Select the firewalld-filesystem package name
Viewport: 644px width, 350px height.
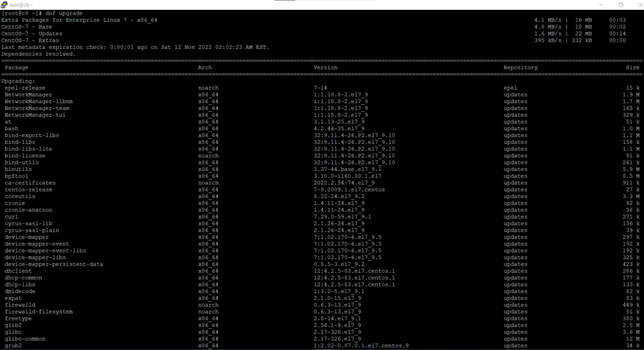[38, 312]
